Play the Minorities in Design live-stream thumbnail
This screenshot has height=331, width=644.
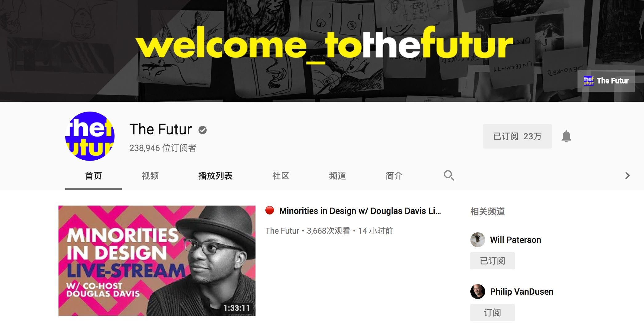pos(157,261)
